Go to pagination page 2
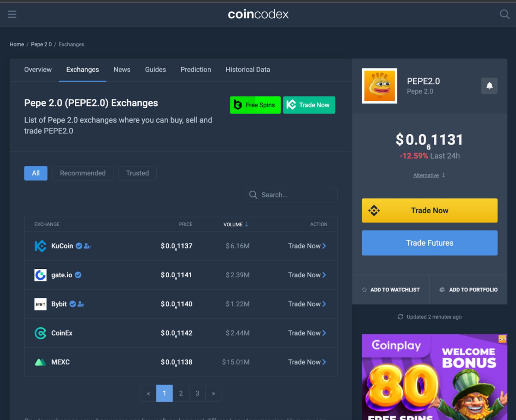This screenshot has height=420, width=516. tap(181, 393)
